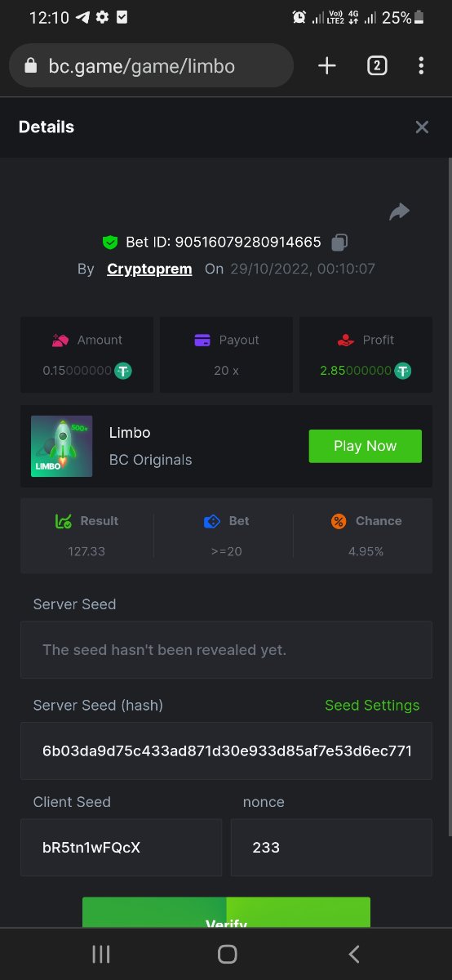Click the Tether coin icon next to Amount

pyautogui.click(x=123, y=371)
